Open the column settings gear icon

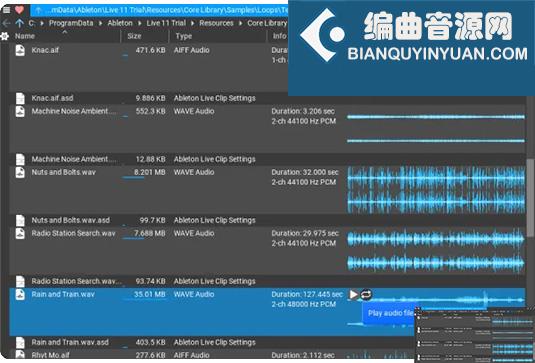click(x=5, y=36)
